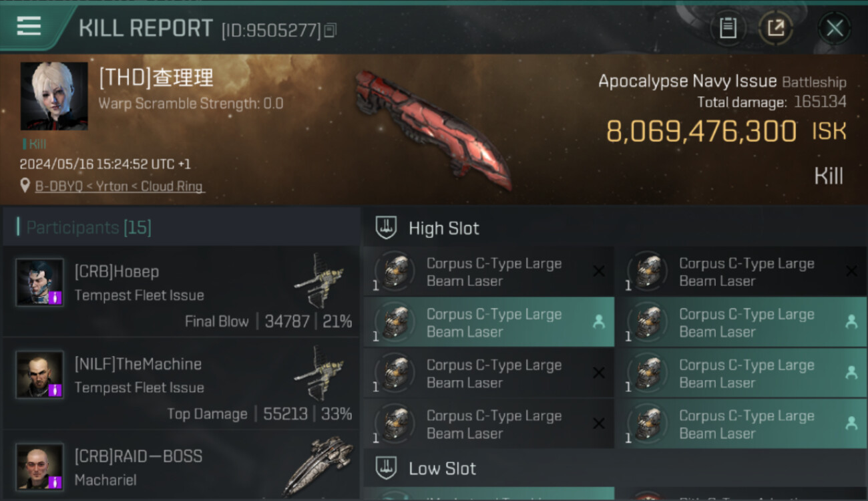The image size is (868, 501).
Task: Select the [CRB]Hовер participant portrait
Action: (40, 283)
